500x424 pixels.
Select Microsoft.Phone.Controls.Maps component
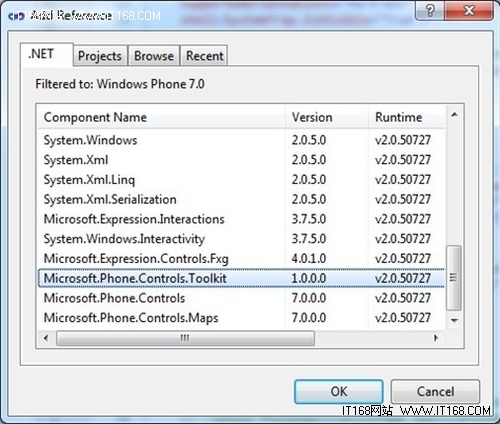(242, 317)
